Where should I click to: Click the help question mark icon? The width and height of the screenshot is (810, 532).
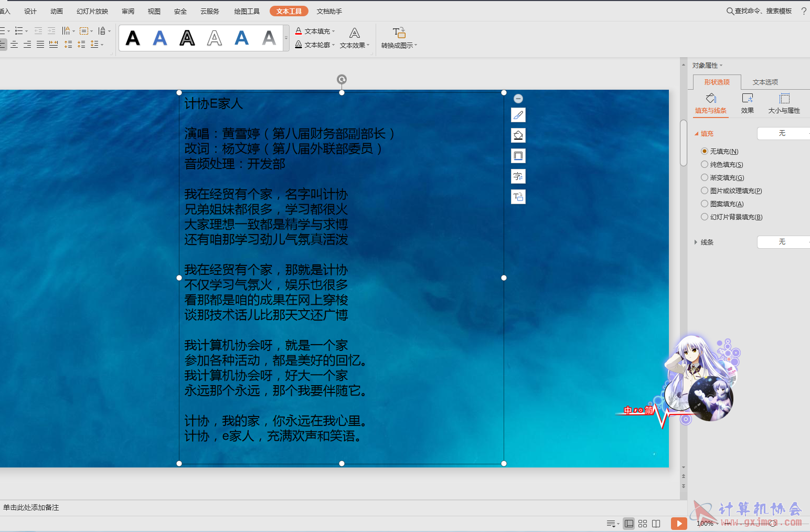click(804, 11)
